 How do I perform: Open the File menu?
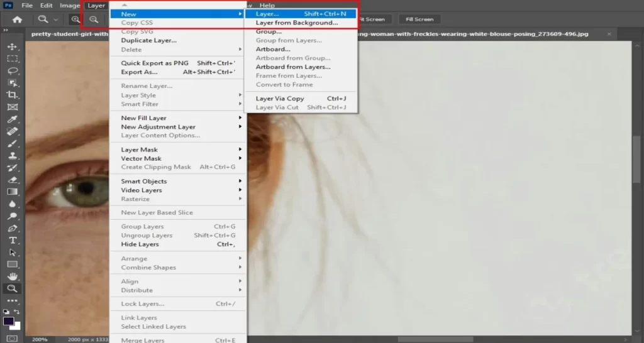click(27, 5)
